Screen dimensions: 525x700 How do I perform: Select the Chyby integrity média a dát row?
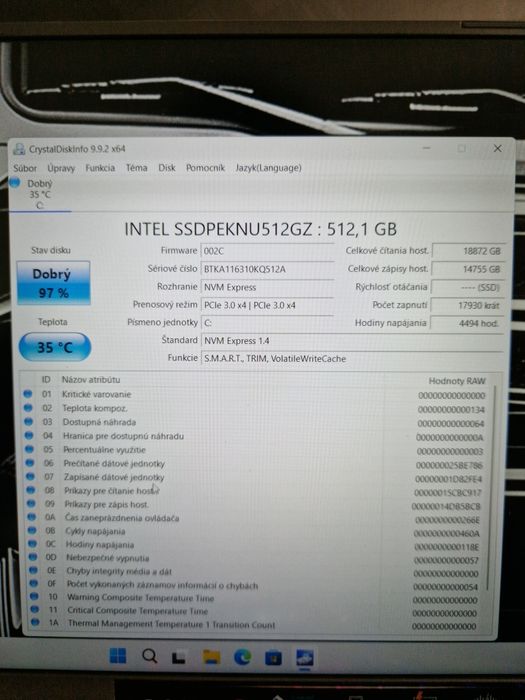point(254,572)
